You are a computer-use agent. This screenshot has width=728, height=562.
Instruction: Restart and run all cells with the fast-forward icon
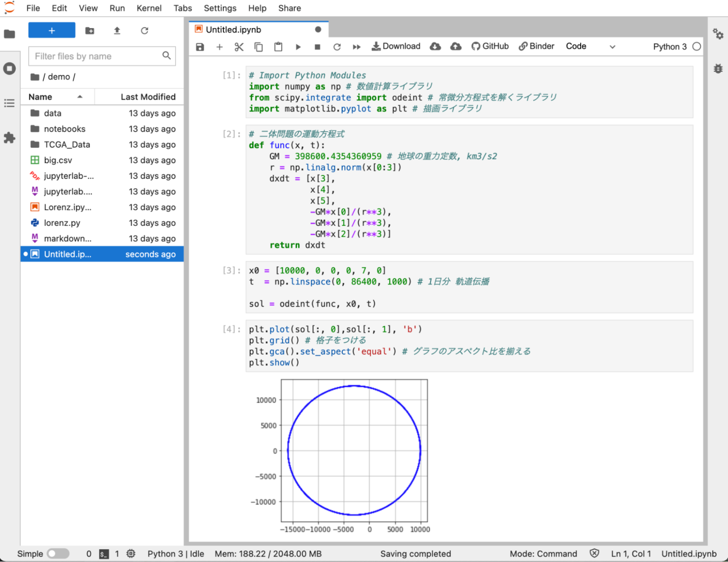357,47
